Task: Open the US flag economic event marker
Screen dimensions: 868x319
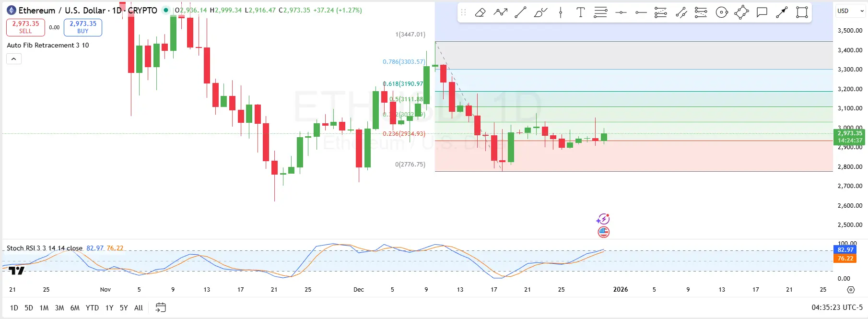Action: pos(603,232)
